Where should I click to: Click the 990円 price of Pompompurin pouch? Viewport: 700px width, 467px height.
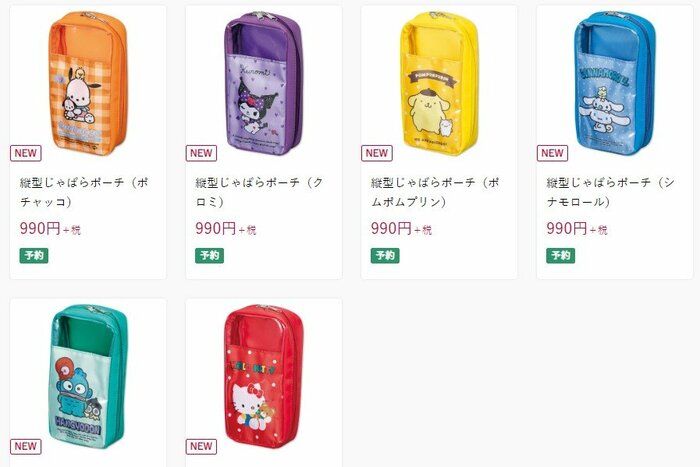(391, 228)
